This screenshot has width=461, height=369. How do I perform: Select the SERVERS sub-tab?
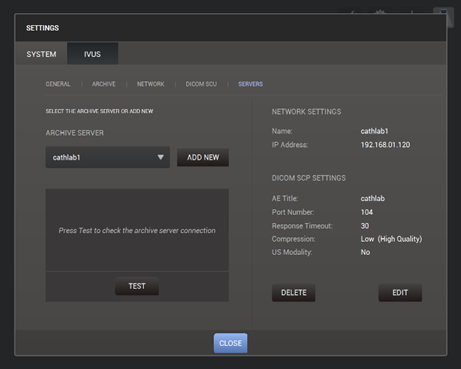click(250, 84)
